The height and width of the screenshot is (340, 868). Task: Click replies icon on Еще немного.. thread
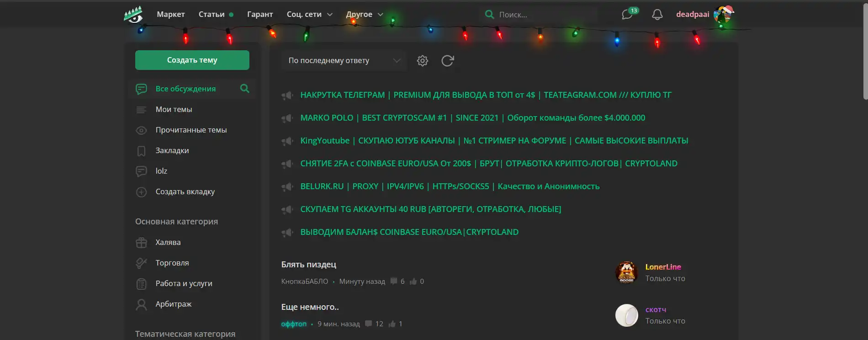pyautogui.click(x=368, y=324)
